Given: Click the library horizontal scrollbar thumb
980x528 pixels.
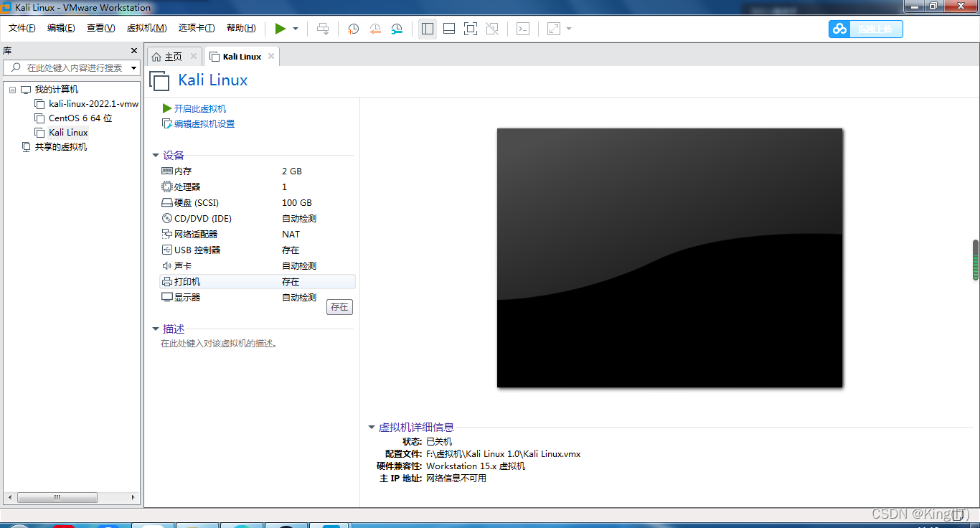Looking at the screenshot, I should (x=57, y=497).
